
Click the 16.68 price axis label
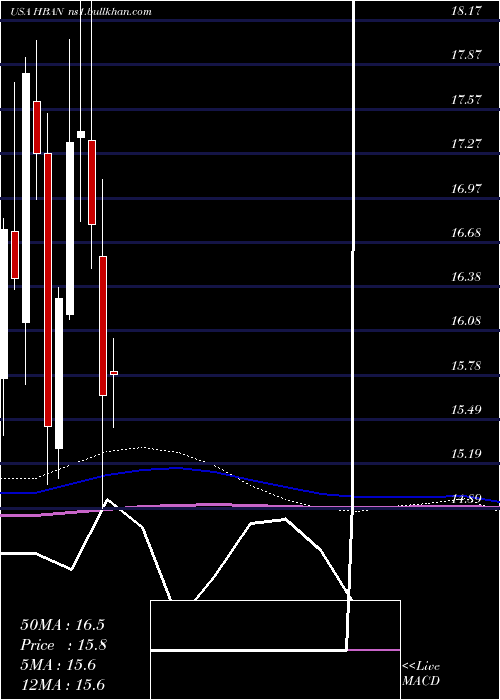[x=467, y=233]
